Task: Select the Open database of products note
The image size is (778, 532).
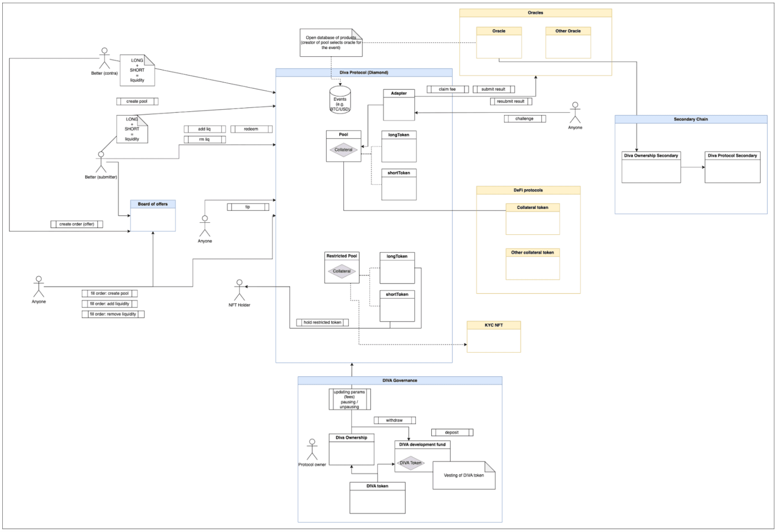Action: click(x=331, y=43)
